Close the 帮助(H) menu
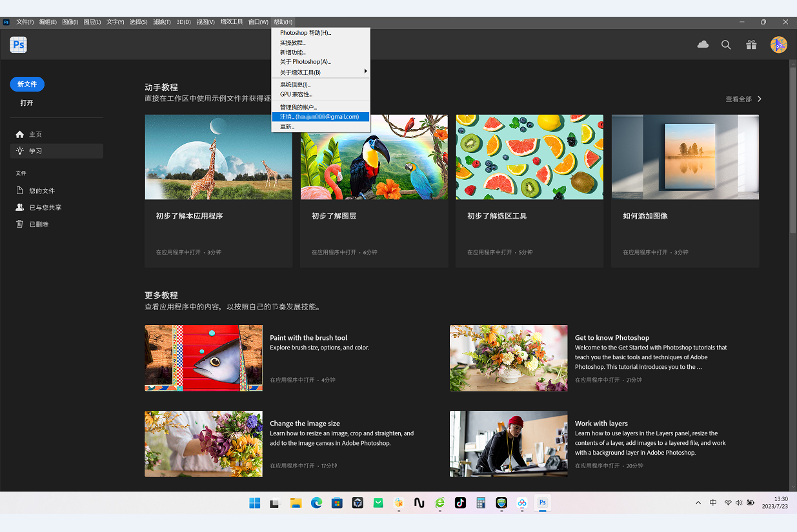 pyautogui.click(x=283, y=22)
